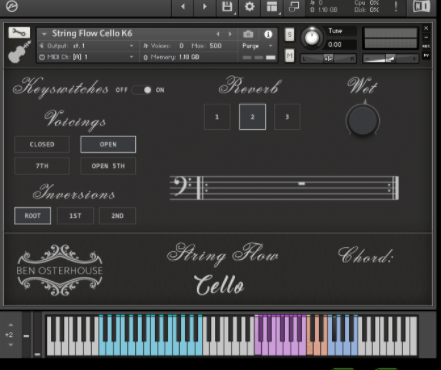Select the OPEN 5TH voicing
Image resolution: width=441 pixels, height=370 pixels.
[x=108, y=166]
